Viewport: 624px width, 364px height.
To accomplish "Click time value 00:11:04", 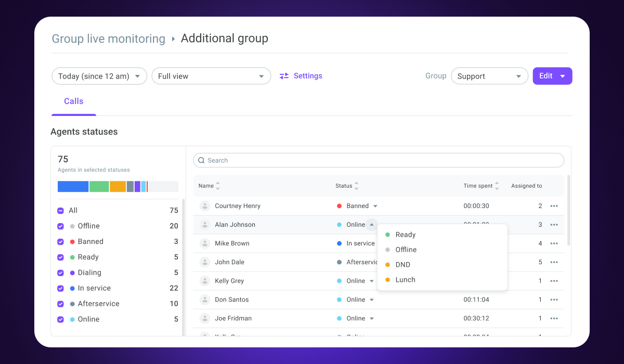I will 477,300.
